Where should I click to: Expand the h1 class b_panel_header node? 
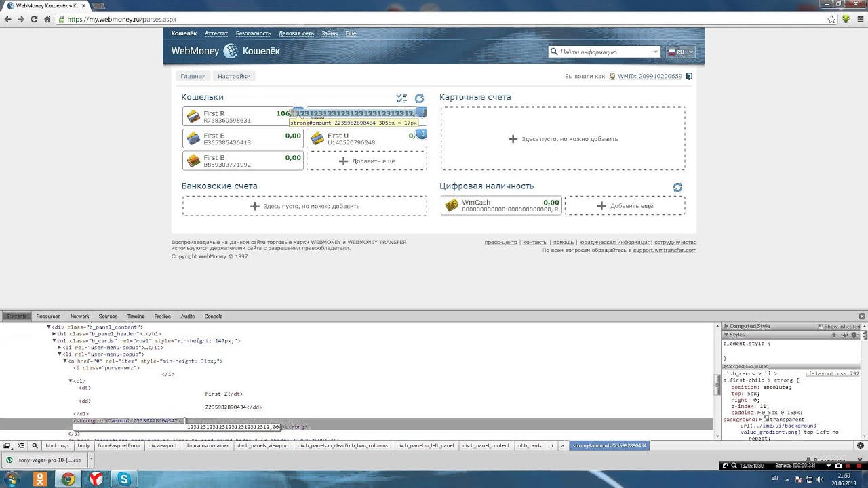point(54,334)
